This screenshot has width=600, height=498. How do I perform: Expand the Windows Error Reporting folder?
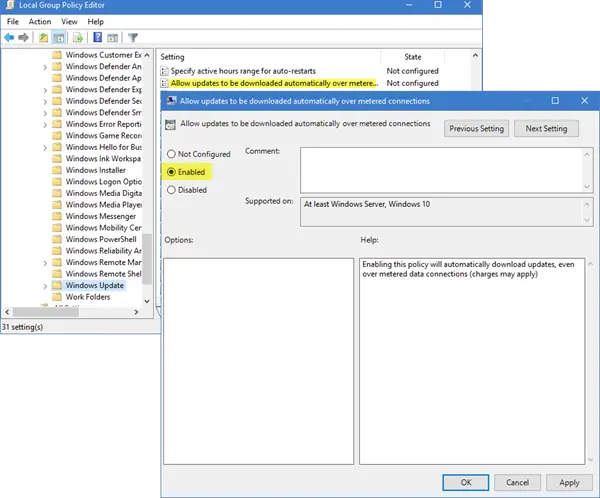click(45, 125)
